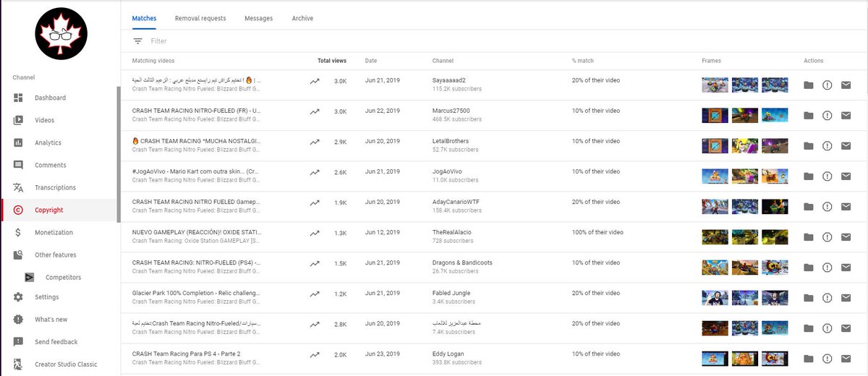Image resolution: width=868 pixels, height=376 pixels.
Task: Open Transcriptions section
Action: tap(55, 187)
